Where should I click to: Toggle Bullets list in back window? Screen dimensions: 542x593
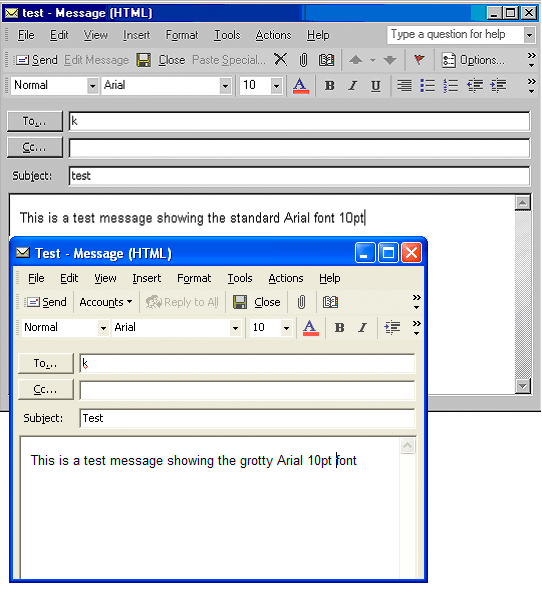428,85
